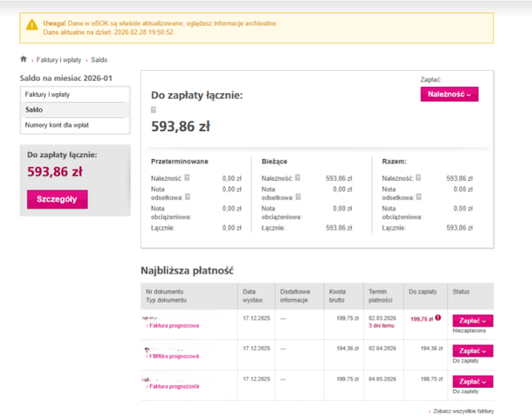Click Faktury i wpłaty breadcrumb link
The height and width of the screenshot is (417, 532).
[x=59, y=59]
